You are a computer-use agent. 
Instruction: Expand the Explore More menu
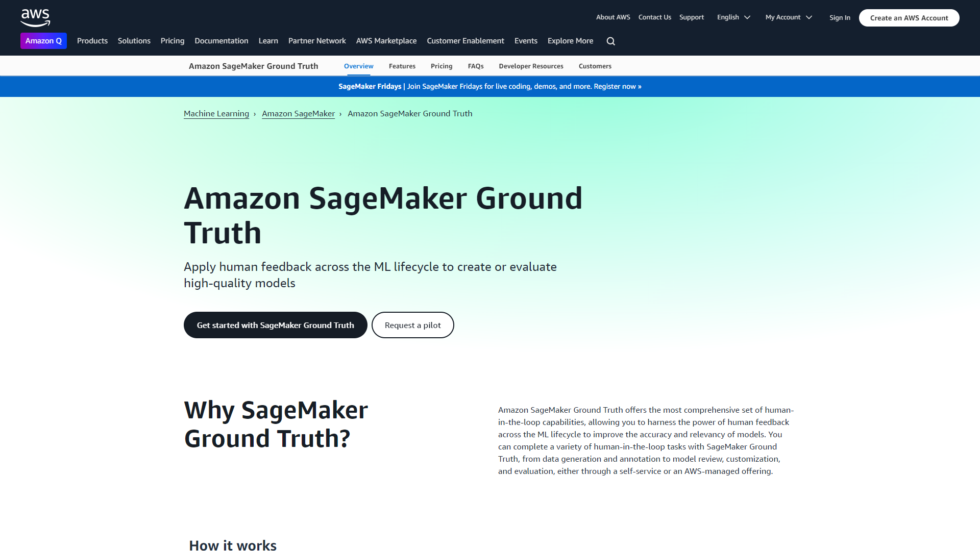click(x=570, y=41)
